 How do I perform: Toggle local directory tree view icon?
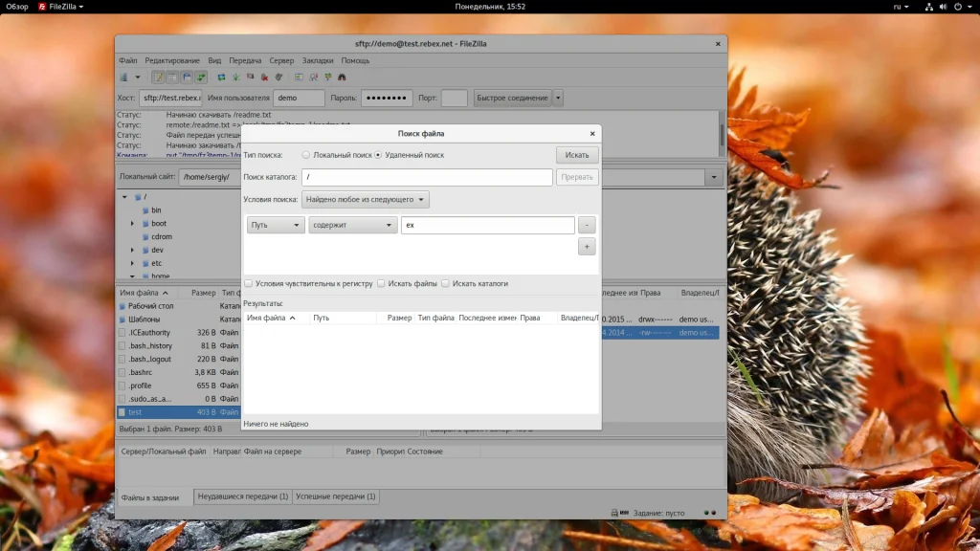173,77
